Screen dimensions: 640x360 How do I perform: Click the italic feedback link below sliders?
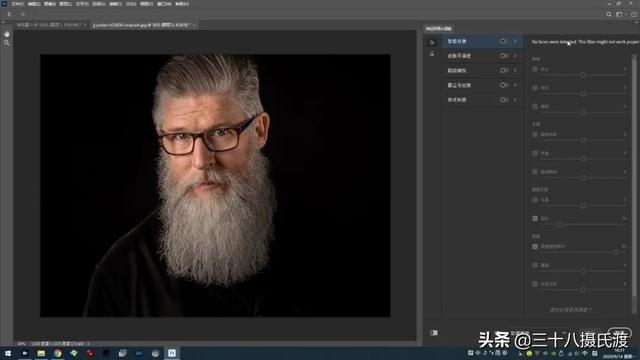[x=571, y=310]
